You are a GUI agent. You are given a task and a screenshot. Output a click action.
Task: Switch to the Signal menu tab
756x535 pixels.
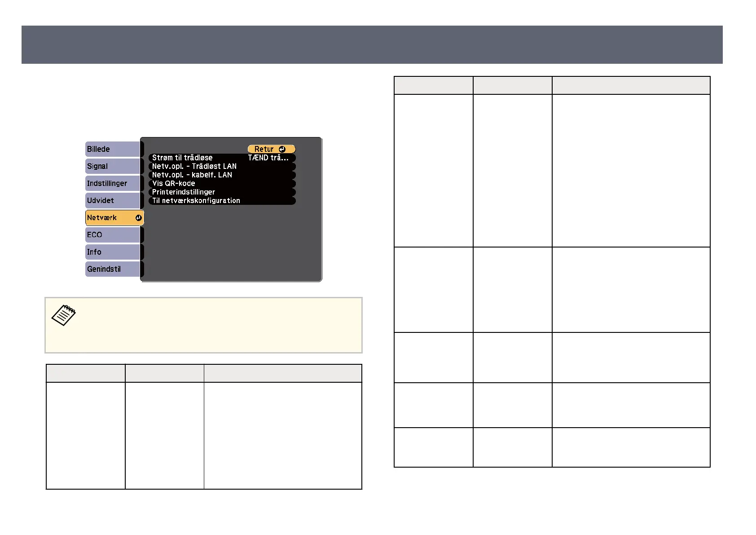[x=112, y=166]
